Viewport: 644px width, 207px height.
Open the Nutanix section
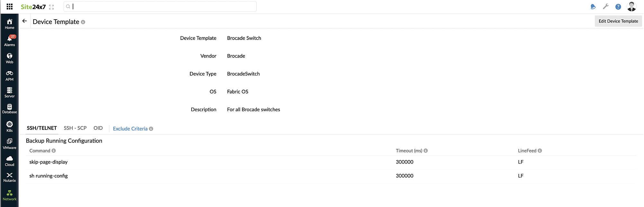point(10,177)
